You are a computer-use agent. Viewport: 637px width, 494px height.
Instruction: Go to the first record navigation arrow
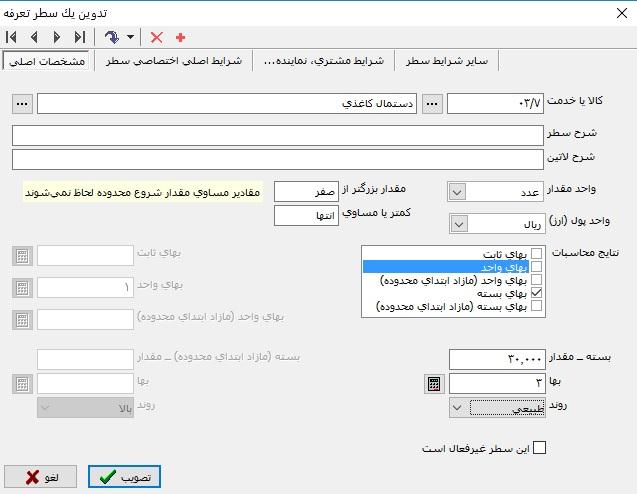point(12,37)
